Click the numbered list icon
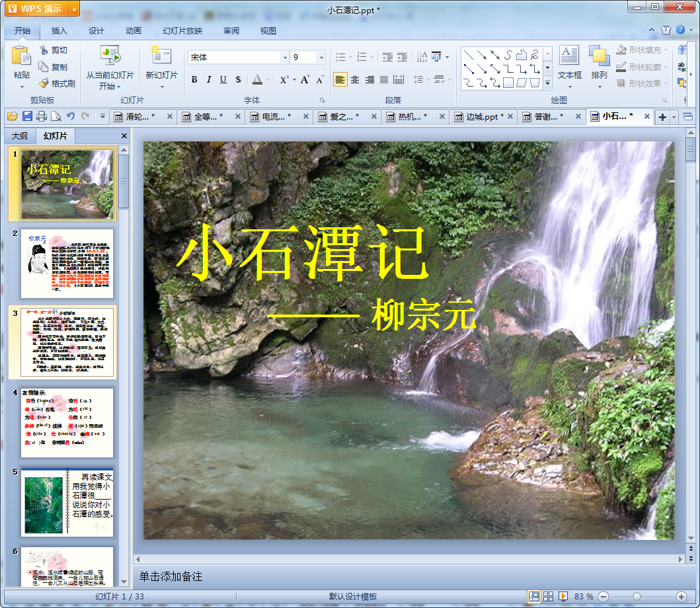This screenshot has width=700, height=608. [362, 57]
